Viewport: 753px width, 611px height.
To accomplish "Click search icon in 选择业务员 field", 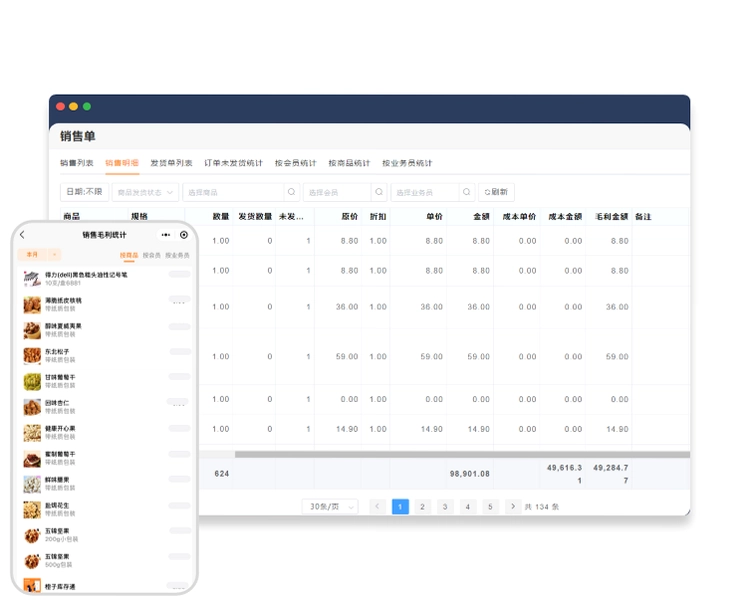I will tap(466, 192).
